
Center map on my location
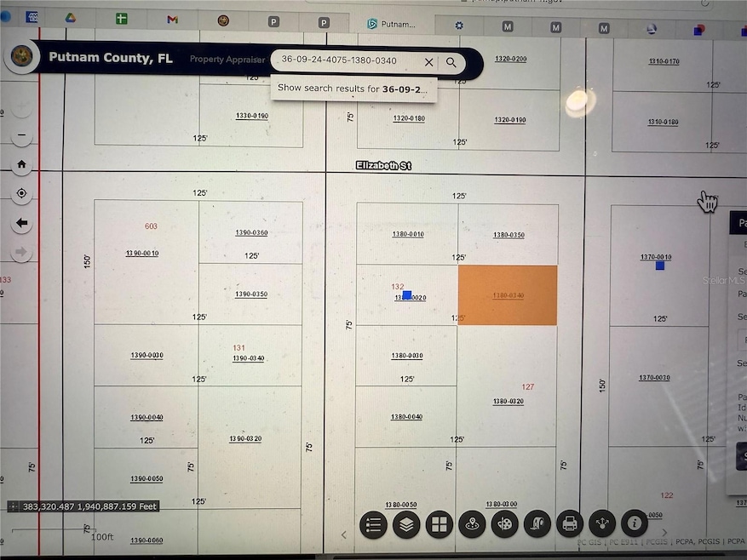point(21,194)
